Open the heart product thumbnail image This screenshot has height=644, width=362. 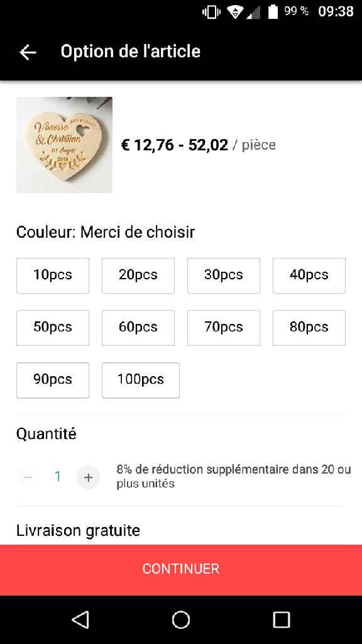point(63,145)
